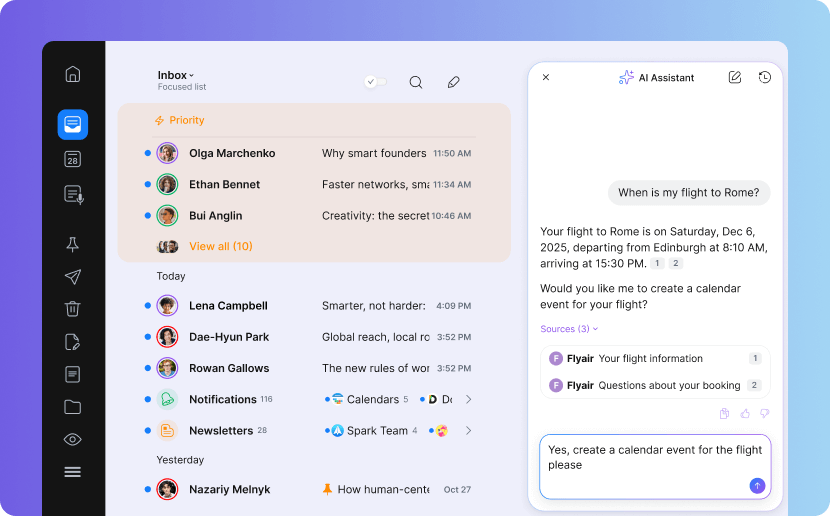This screenshot has height=516, width=830.
Task: Start a new AI Assistant chat
Action: click(x=735, y=77)
